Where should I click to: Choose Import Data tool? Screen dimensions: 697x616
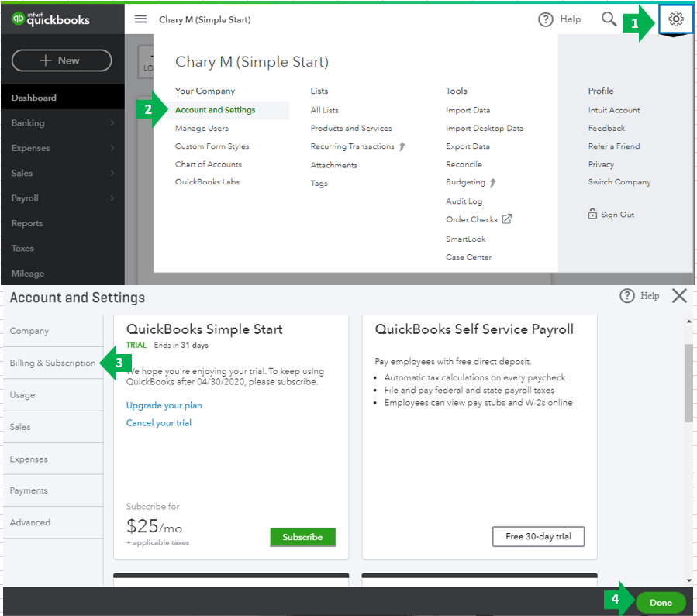pyautogui.click(x=468, y=110)
